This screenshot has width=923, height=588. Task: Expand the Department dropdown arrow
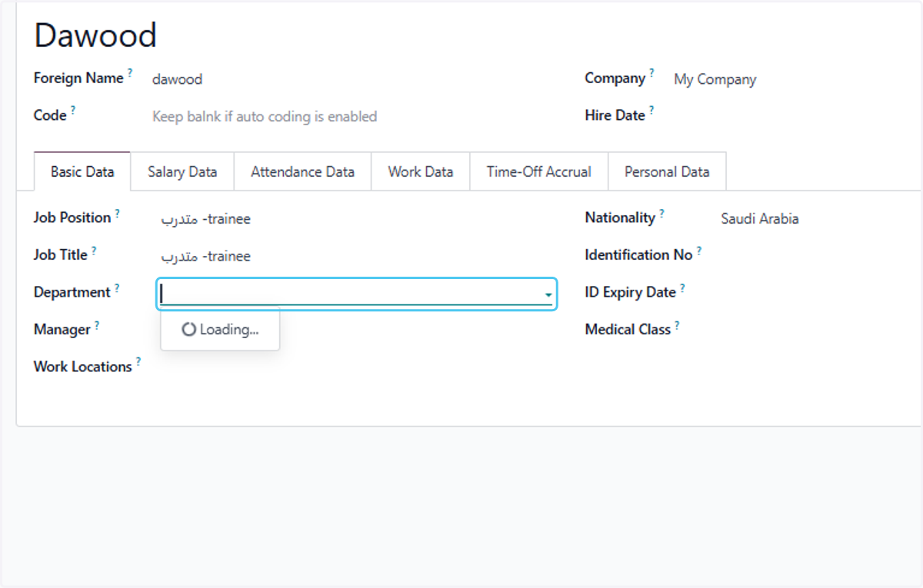548,294
